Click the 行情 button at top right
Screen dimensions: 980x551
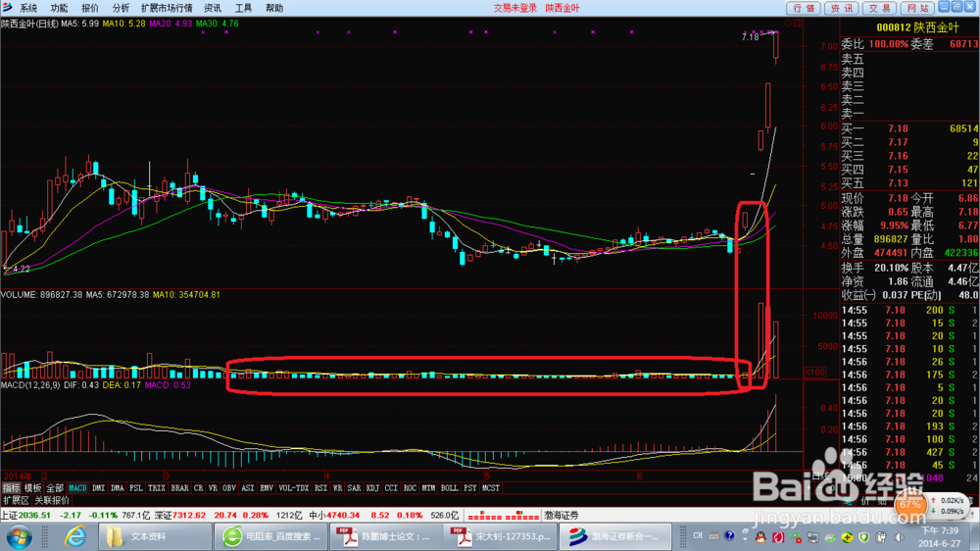point(804,8)
